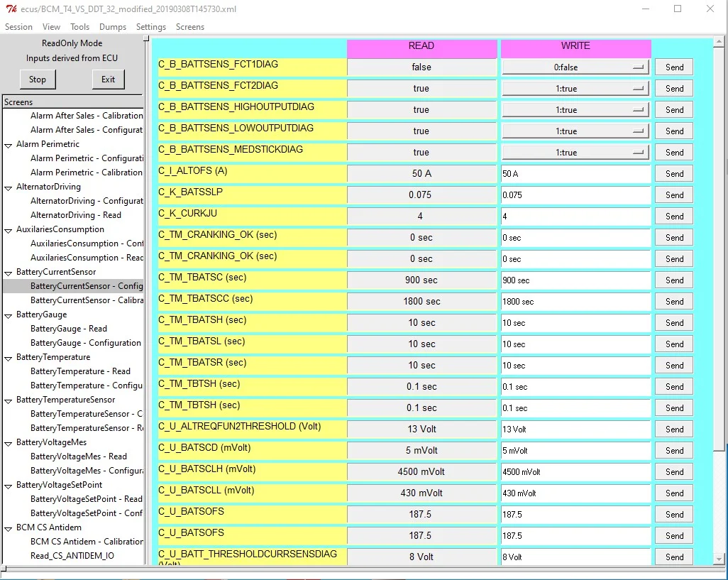Open the Session menu
The width and height of the screenshot is (728, 580).
coord(18,27)
